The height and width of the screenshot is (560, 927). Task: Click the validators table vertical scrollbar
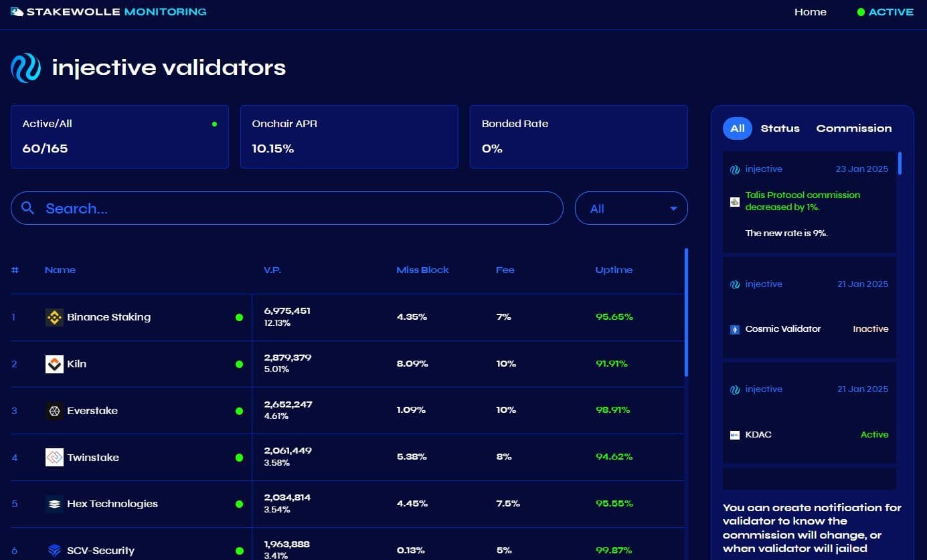click(686, 312)
